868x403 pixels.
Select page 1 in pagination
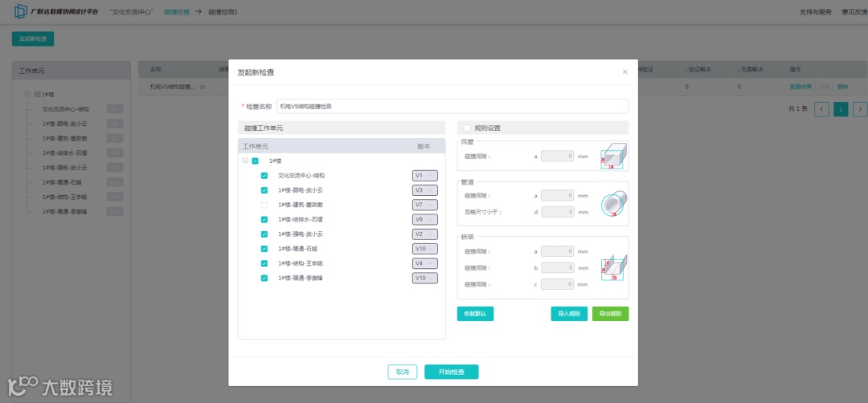[x=841, y=109]
